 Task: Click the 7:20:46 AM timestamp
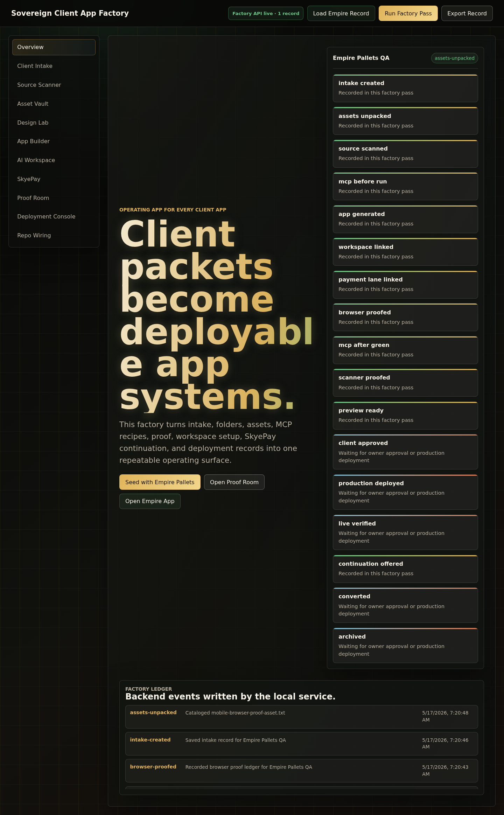coord(445,744)
